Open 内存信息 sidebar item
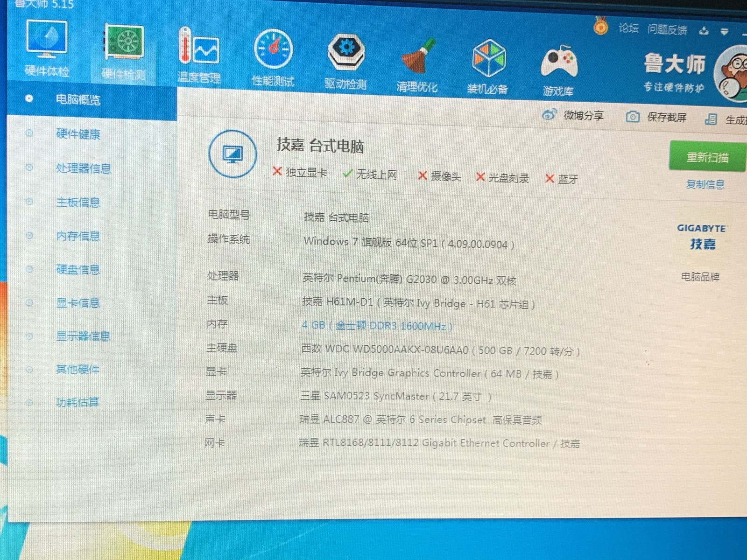Image resolution: width=747 pixels, height=560 pixels. point(78,236)
